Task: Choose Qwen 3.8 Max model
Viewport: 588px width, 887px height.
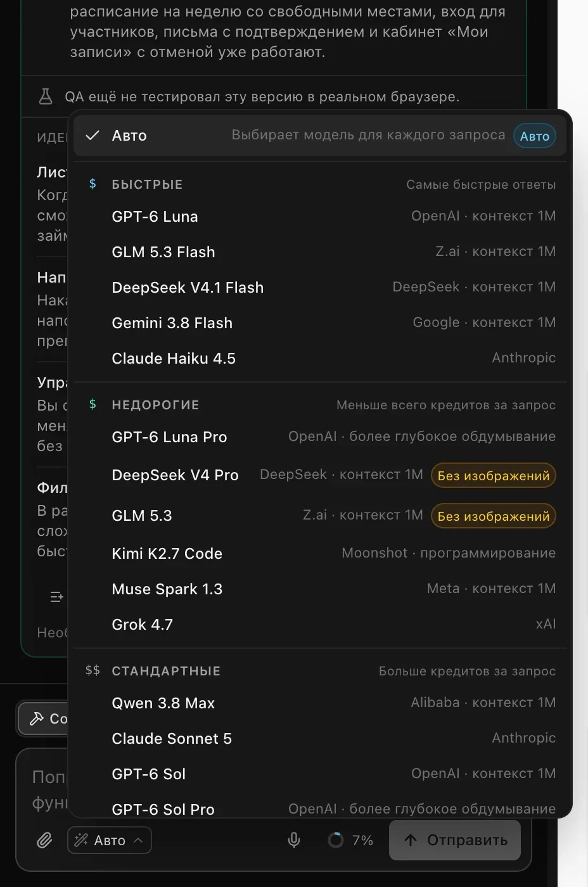Action: [320, 703]
